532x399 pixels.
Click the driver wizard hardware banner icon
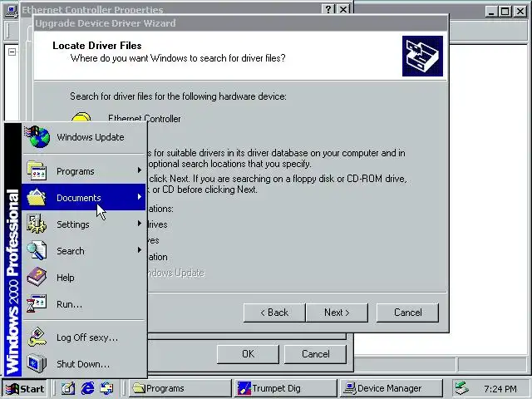pos(422,56)
